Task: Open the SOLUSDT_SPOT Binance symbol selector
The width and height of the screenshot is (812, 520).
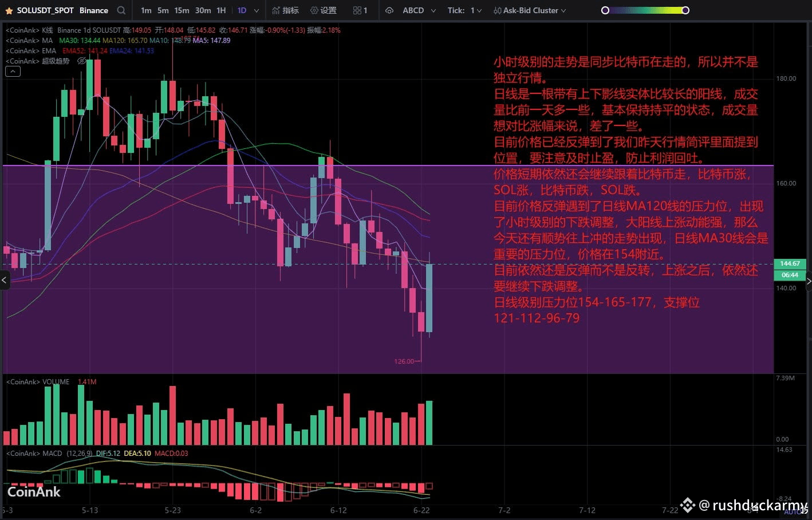Action: point(62,10)
